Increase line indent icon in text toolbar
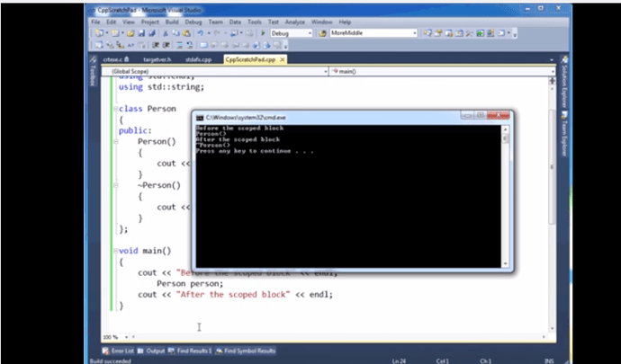621x364 pixels. point(166,45)
